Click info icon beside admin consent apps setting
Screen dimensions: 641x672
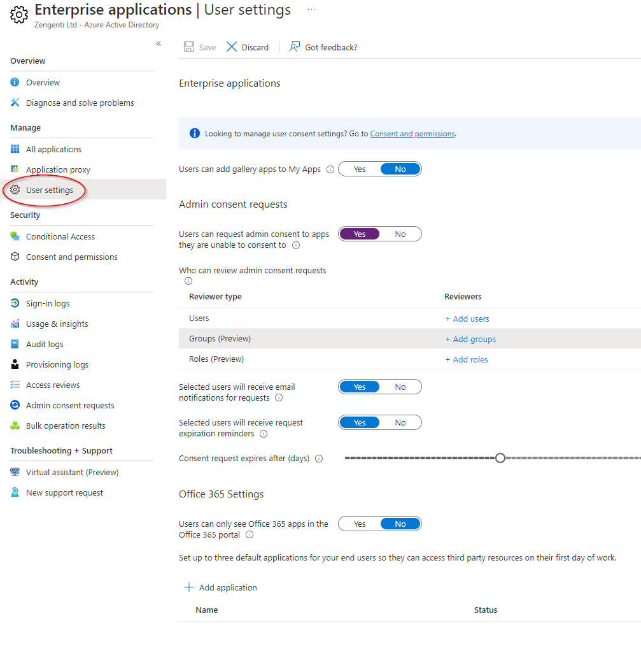(296, 245)
